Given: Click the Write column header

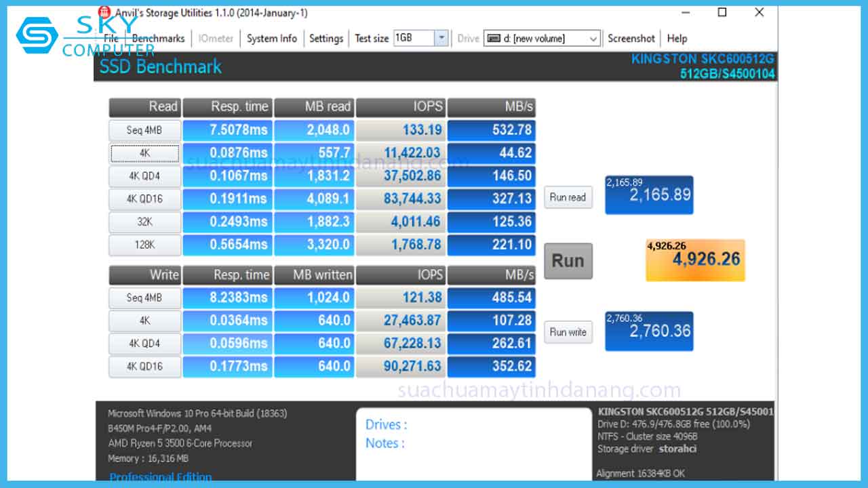Looking at the screenshot, I should pos(144,275).
